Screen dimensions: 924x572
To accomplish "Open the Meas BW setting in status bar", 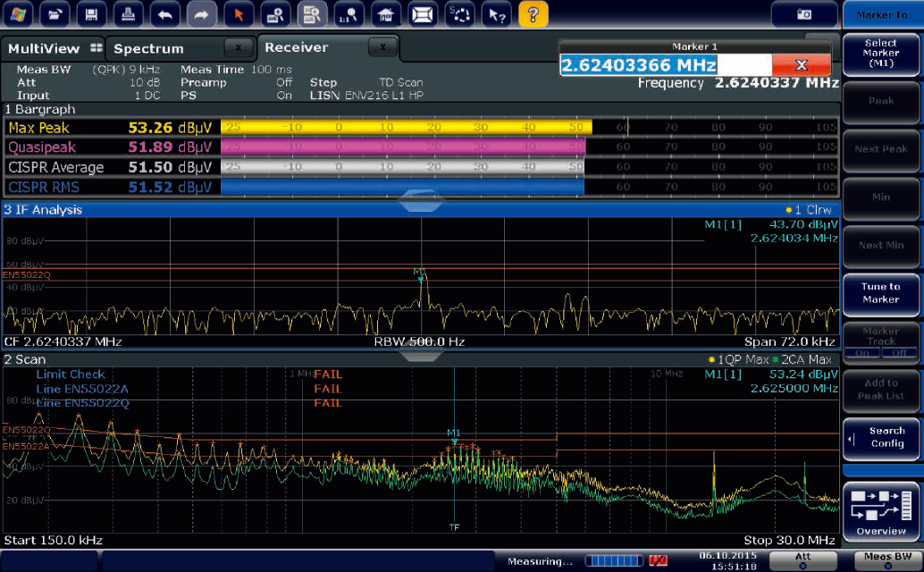I will pyautogui.click(x=887, y=559).
